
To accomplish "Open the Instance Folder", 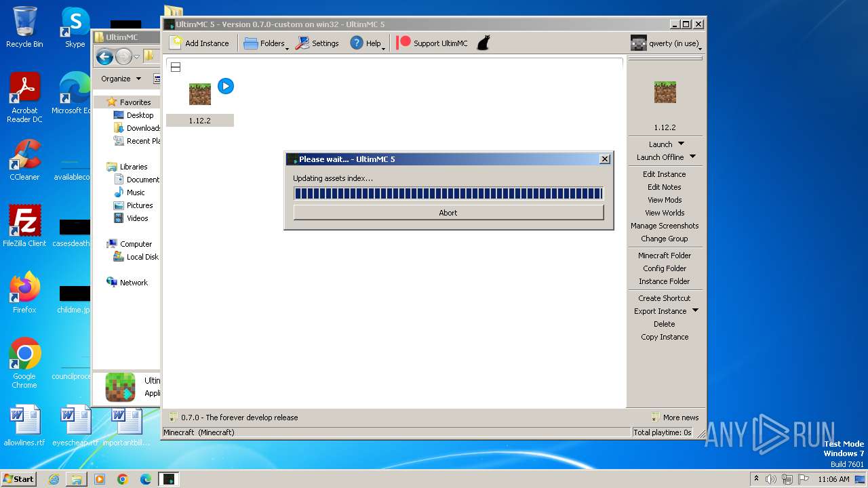I will point(665,281).
